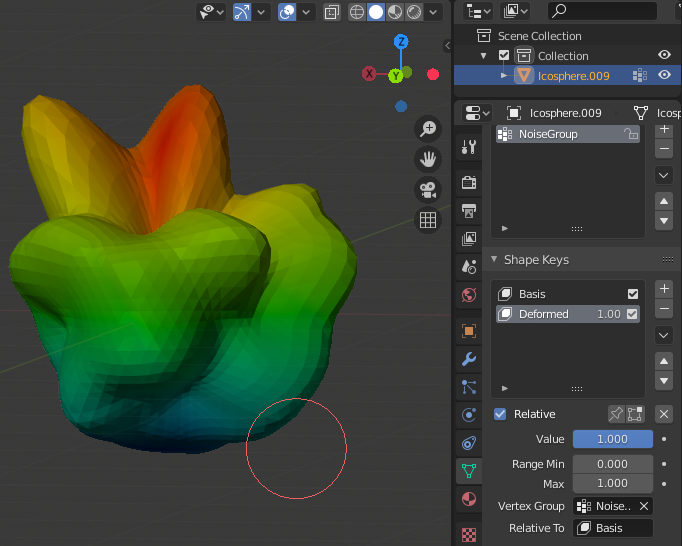This screenshot has height=546, width=682.
Task: Click the Y axis on the navigation gizmo
Action: (396, 76)
